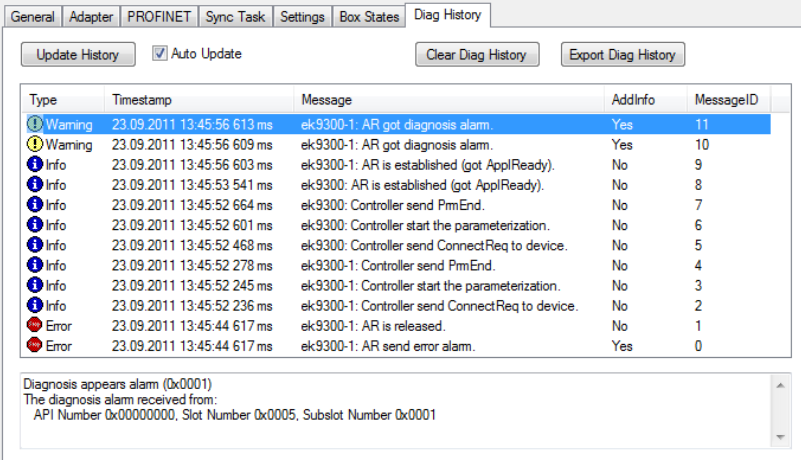Go to the Sync Task tab
Image resolution: width=801 pixels, height=460 pixels.
(236, 17)
